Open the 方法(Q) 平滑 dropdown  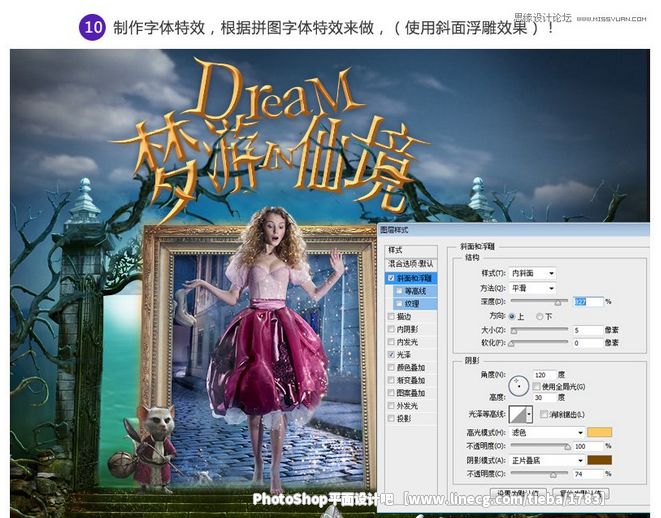click(532, 288)
